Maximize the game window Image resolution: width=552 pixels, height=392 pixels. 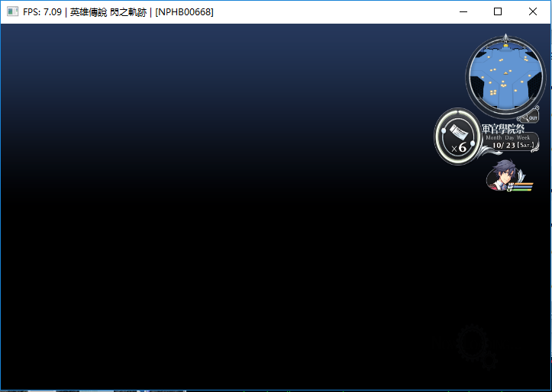click(498, 11)
